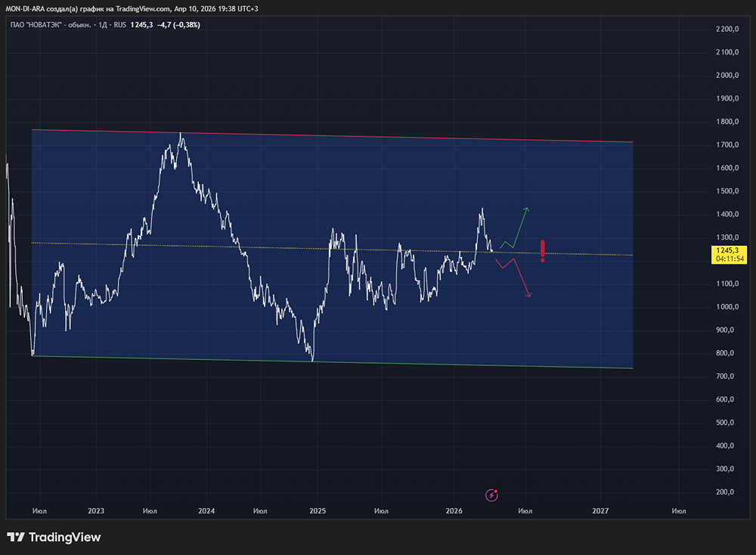
Task: Click the Июл label between 2025 and 2026
Action: pos(381,510)
